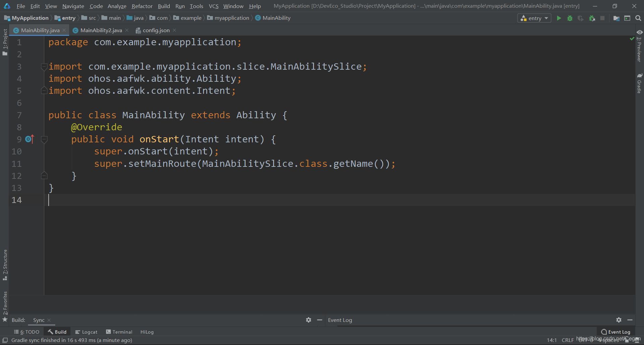Open the Build tool window button
The image size is (644, 345).
[x=57, y=332]
